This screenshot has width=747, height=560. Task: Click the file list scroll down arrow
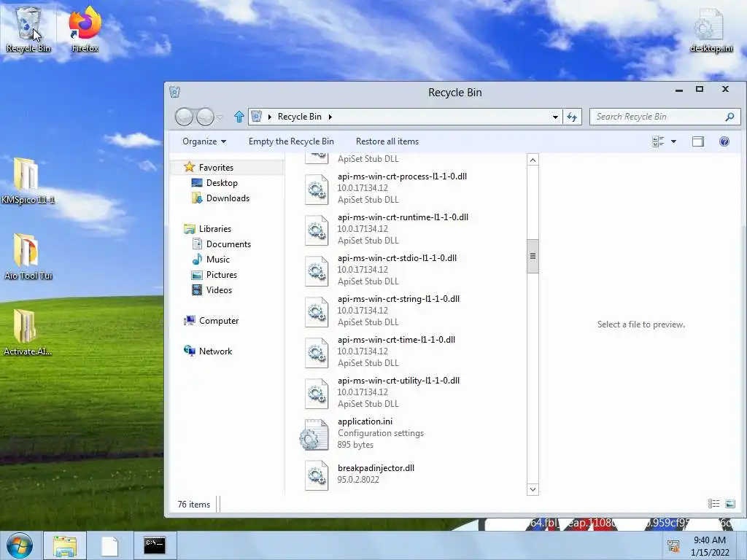533,489
